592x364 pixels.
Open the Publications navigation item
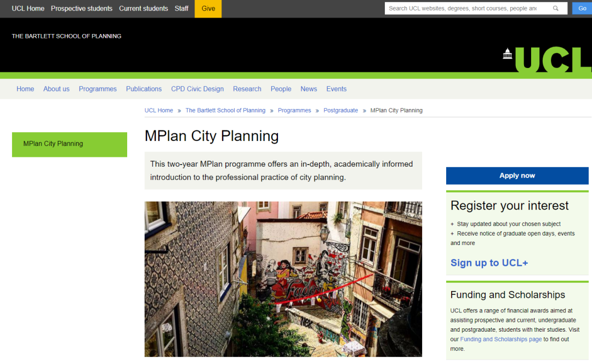click(144, 89)
